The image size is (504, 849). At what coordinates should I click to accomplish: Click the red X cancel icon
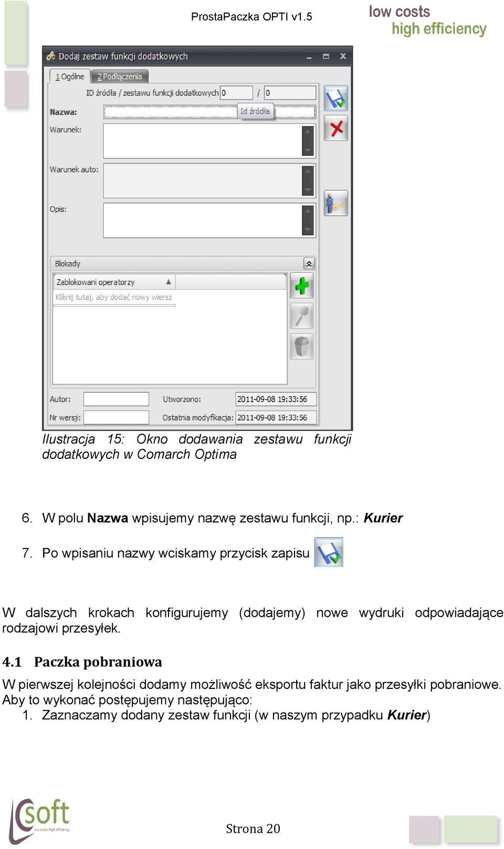[336, 128]
